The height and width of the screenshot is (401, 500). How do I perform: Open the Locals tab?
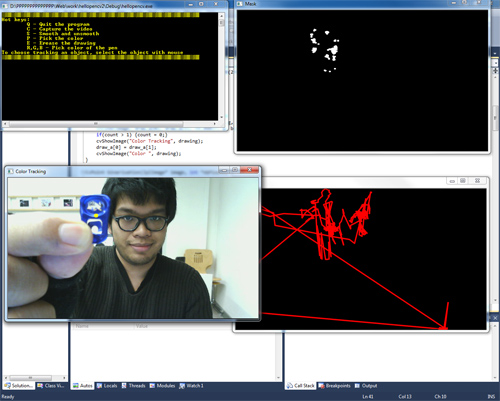pos(107,386)
